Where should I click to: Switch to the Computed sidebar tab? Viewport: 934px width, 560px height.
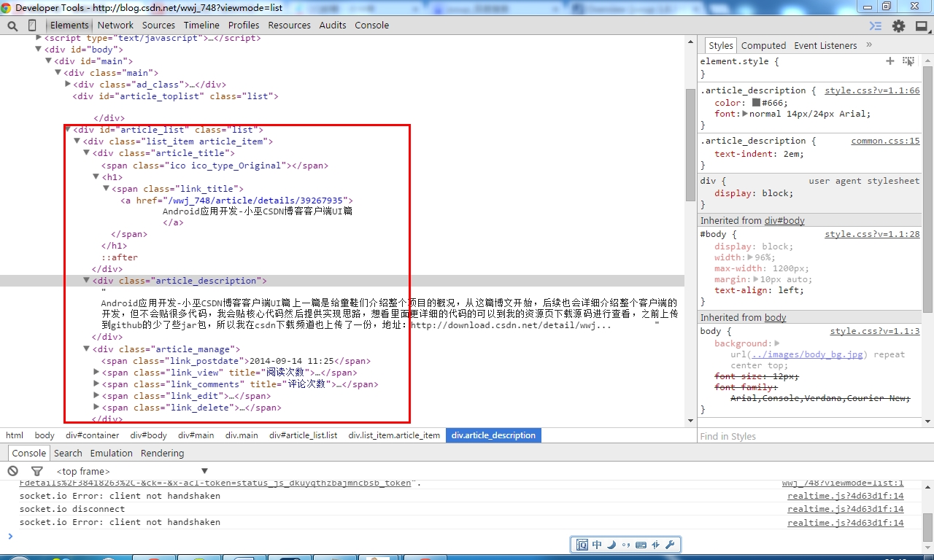pyautogui.click(x=763, y=45)
